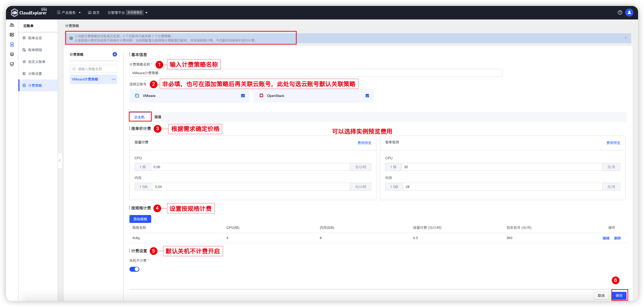Click 删除 for the 4c8g spec
The image size is (644, 307).
[618, 238]
